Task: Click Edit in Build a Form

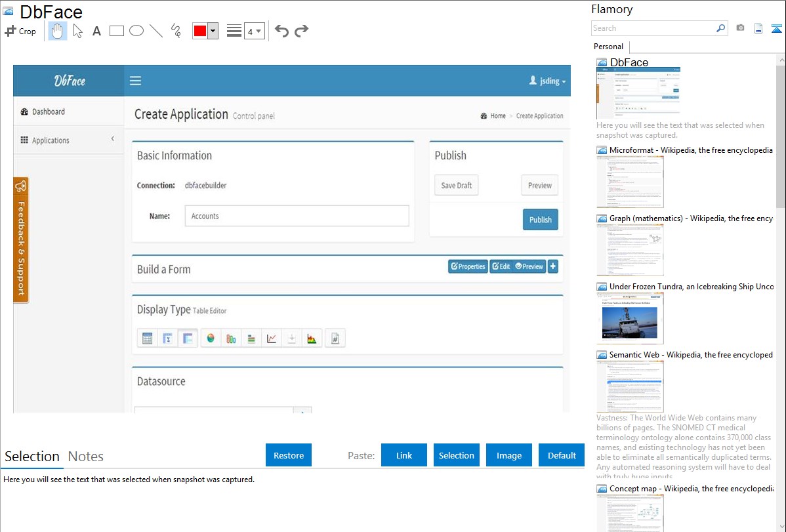Action: point(501,266)
